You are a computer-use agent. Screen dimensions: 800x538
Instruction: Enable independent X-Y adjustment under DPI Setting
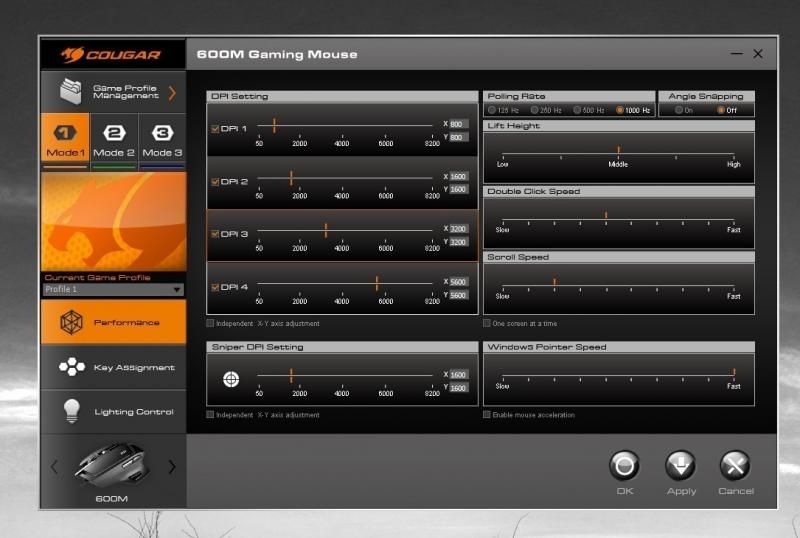point(210,323)
